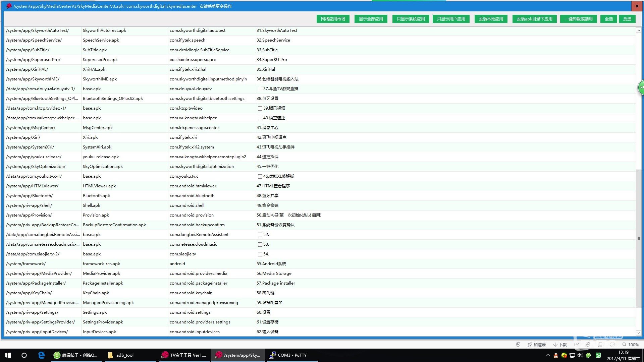
Task: Switch to TV盒子工具 taskbar window
Action: 184,355
